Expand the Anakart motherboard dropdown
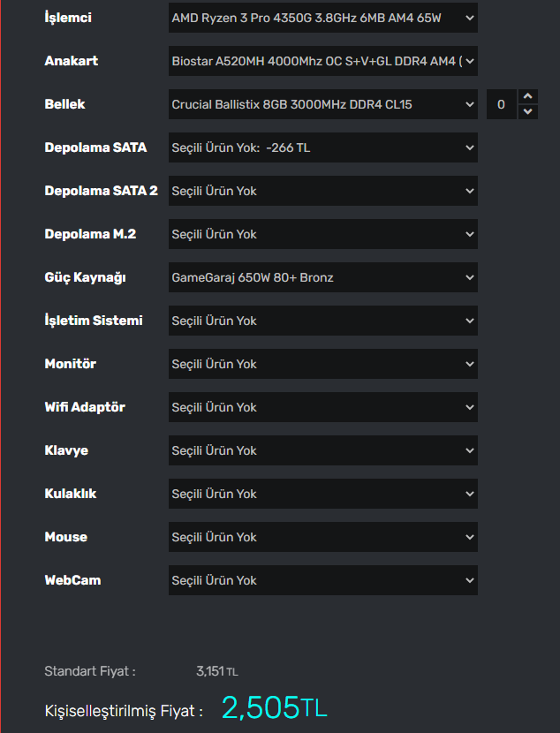 tap(322, 61)
